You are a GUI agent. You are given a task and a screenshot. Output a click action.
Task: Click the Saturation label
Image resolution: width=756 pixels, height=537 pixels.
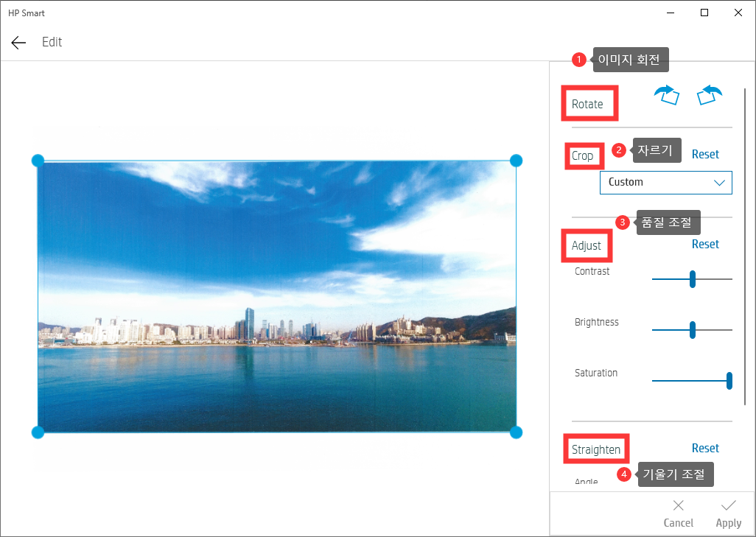(x=596, y=373)
